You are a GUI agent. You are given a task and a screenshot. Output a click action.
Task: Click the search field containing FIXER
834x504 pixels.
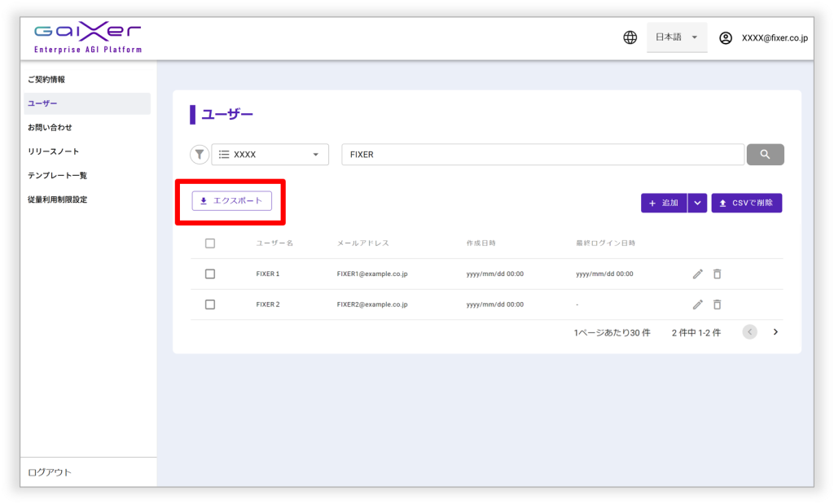coord(542,155)
